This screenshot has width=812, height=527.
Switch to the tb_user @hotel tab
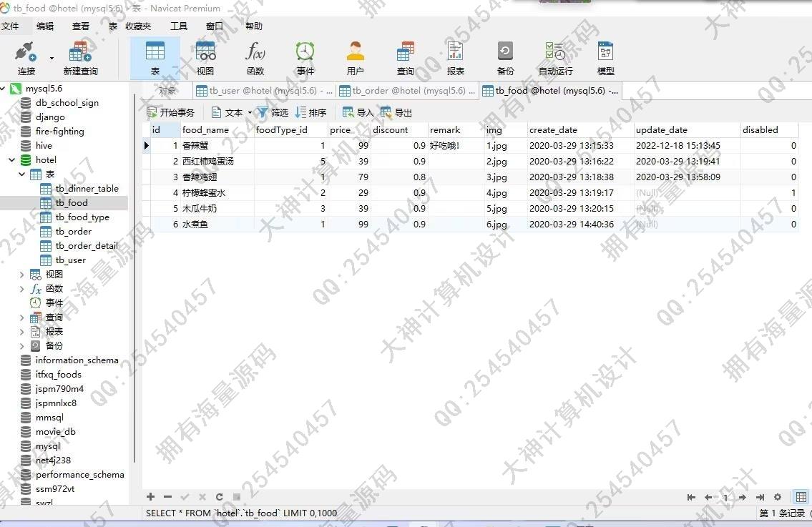[x=264, y=91]
